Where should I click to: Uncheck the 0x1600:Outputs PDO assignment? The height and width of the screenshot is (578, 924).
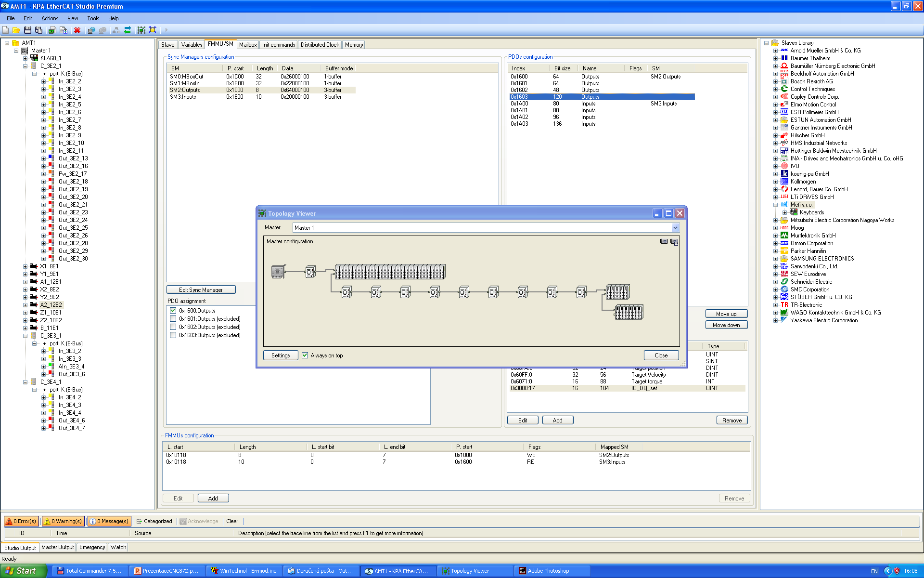click(173, 311)
